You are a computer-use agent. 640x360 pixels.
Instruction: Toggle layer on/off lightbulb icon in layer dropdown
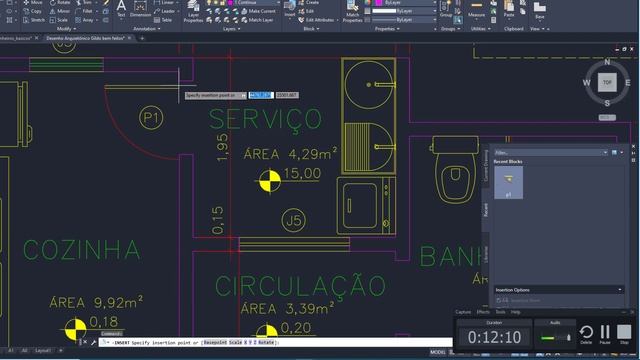coord(209,2)
